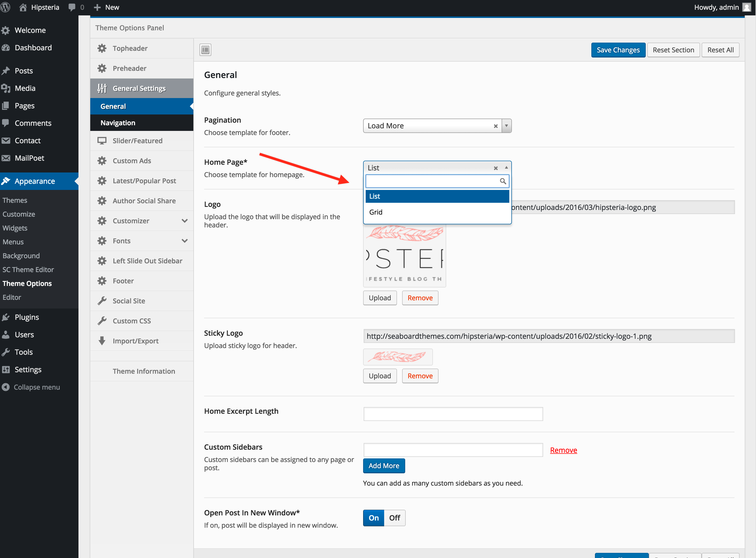Open the General sub-tab
Screen dimensions: 756x558
point(142,107)
